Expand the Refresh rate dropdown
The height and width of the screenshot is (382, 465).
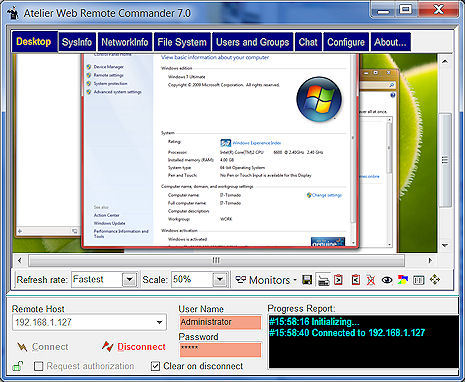[x=129, y=279]
